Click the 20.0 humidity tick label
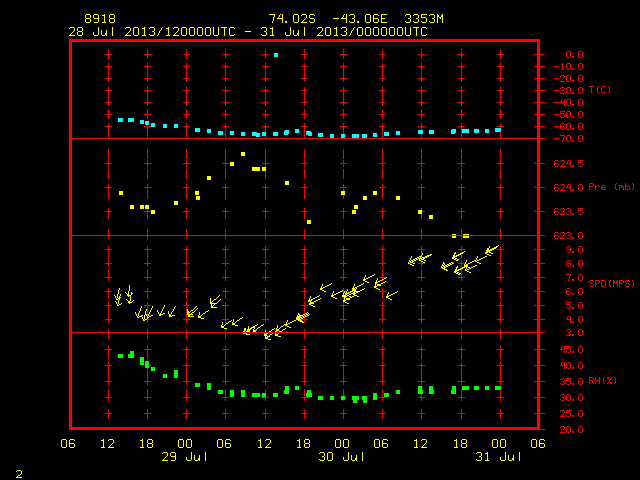Viewport: 640px width, 480px height. 571,429
